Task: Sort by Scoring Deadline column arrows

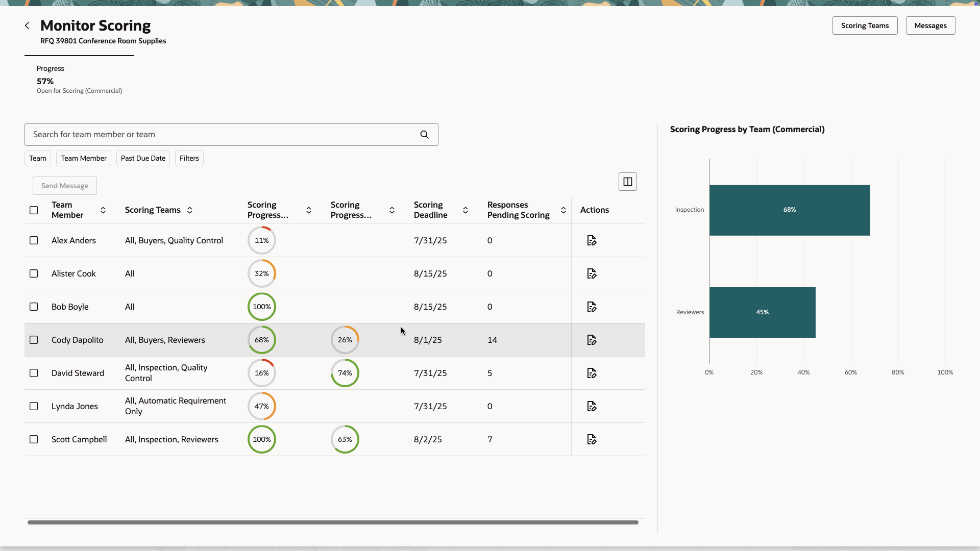Action: tap(465, 210)
